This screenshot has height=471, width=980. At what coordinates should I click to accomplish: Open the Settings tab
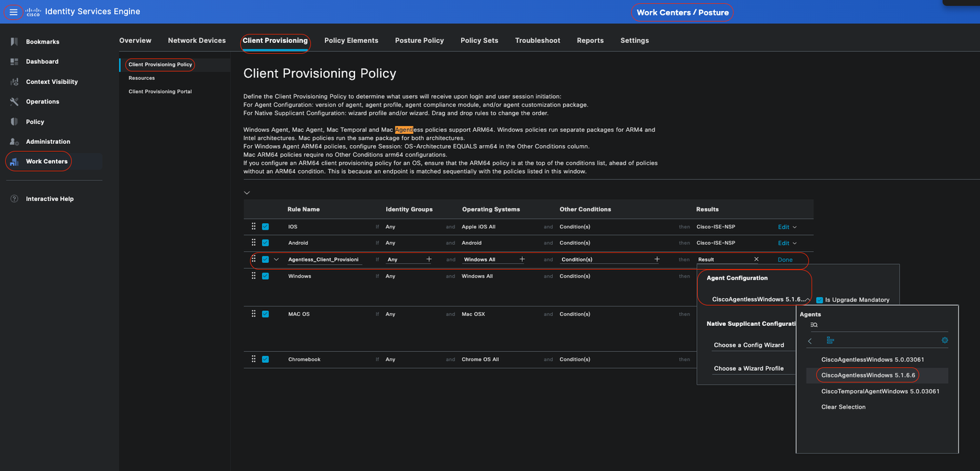[x=635, y=40]
